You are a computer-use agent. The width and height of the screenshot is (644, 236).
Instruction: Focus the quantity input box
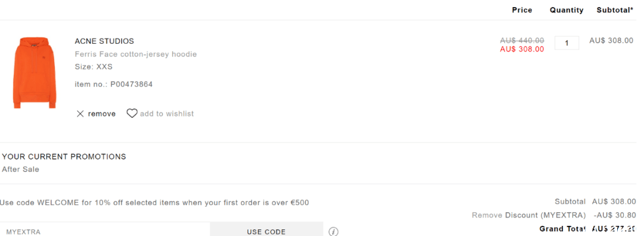[x=567, y=43]
